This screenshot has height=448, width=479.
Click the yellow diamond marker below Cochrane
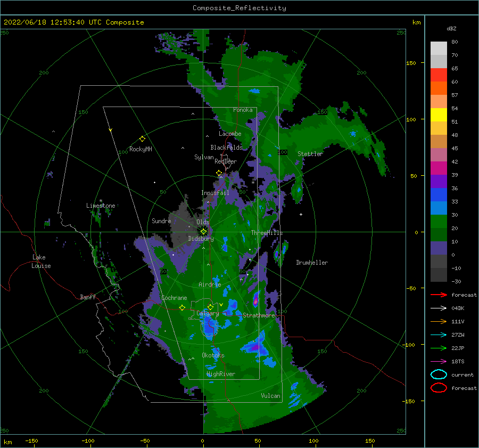[x=182, y=307]
